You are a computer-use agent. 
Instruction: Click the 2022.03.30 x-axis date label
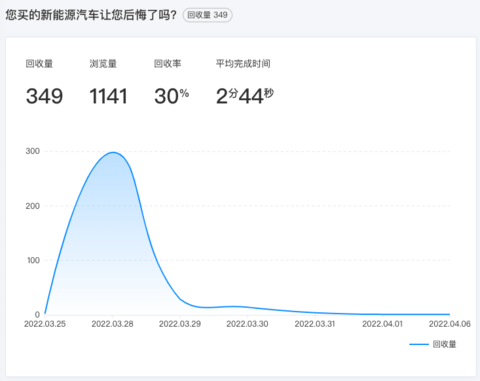click(247, 324)
